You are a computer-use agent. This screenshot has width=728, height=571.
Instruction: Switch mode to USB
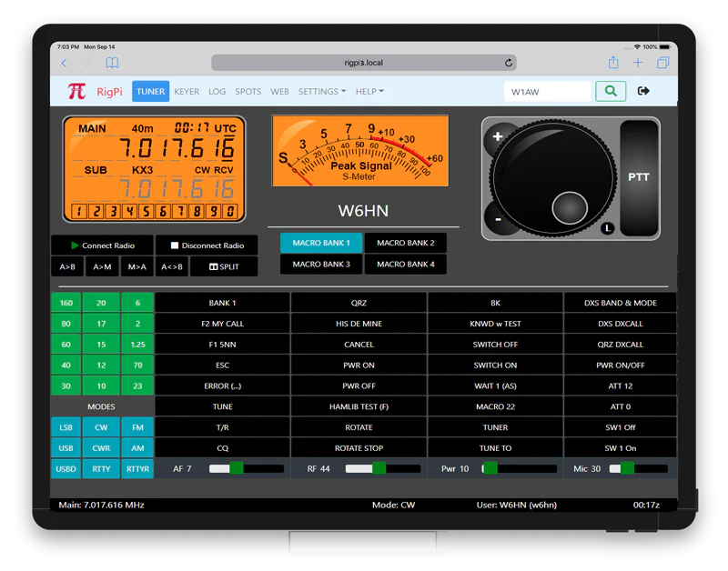point(66,448)
